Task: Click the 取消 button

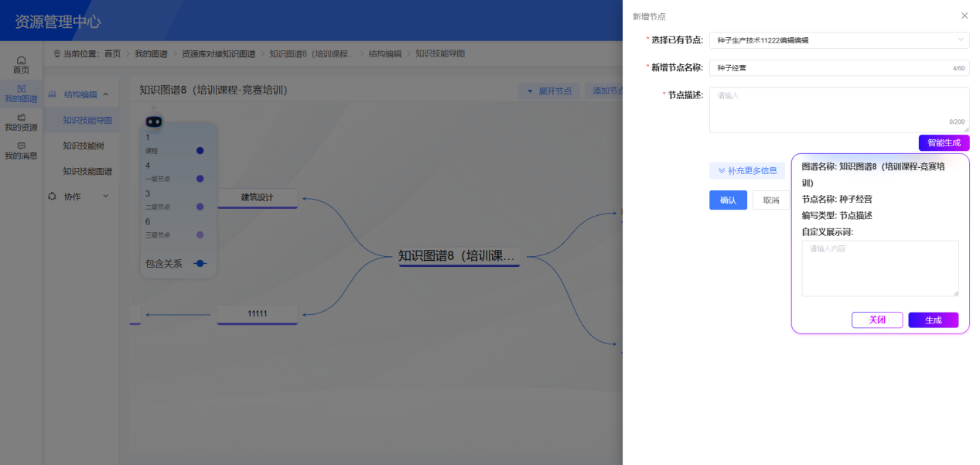Action: click(771, 200)
